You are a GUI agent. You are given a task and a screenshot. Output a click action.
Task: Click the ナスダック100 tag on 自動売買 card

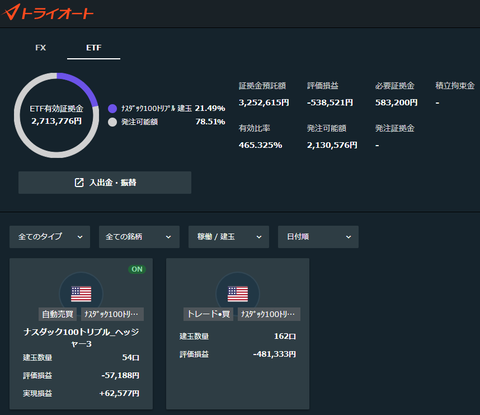tap(112, 314)
